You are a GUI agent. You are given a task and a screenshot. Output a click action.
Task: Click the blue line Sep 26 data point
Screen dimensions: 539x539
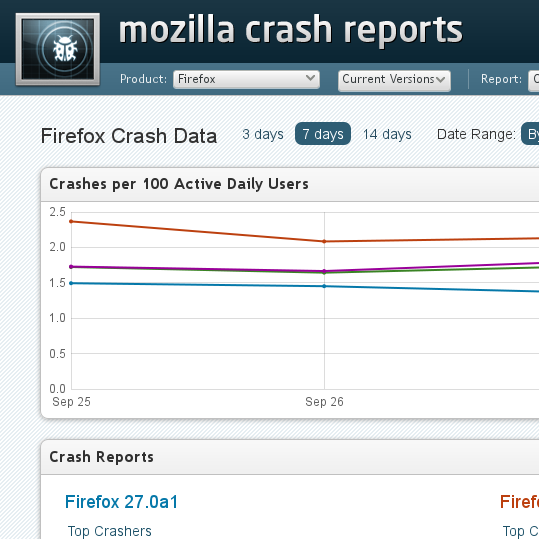[324, 286]
